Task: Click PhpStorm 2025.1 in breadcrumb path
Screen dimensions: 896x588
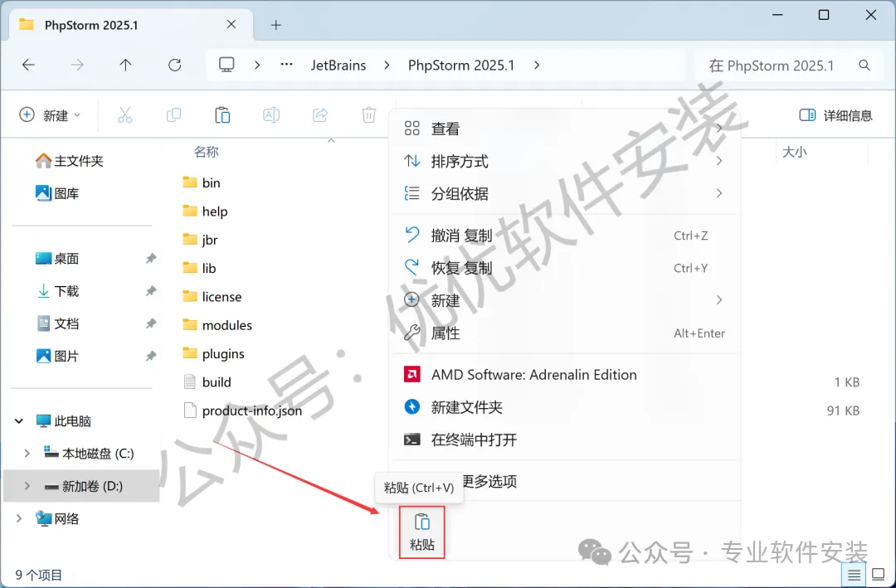Action: coord(461,66)
